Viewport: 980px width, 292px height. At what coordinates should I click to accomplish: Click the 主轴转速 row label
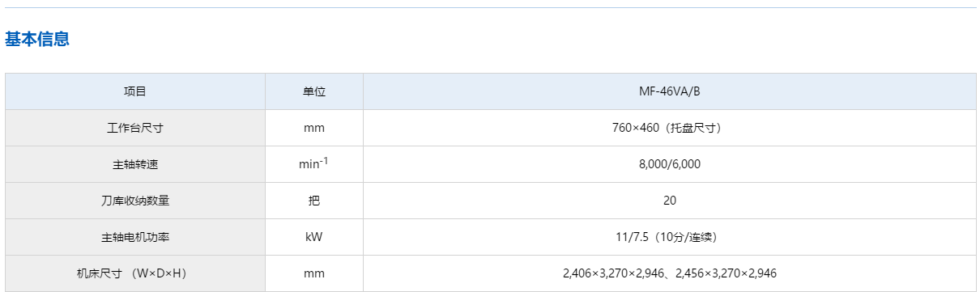point(135,164)
